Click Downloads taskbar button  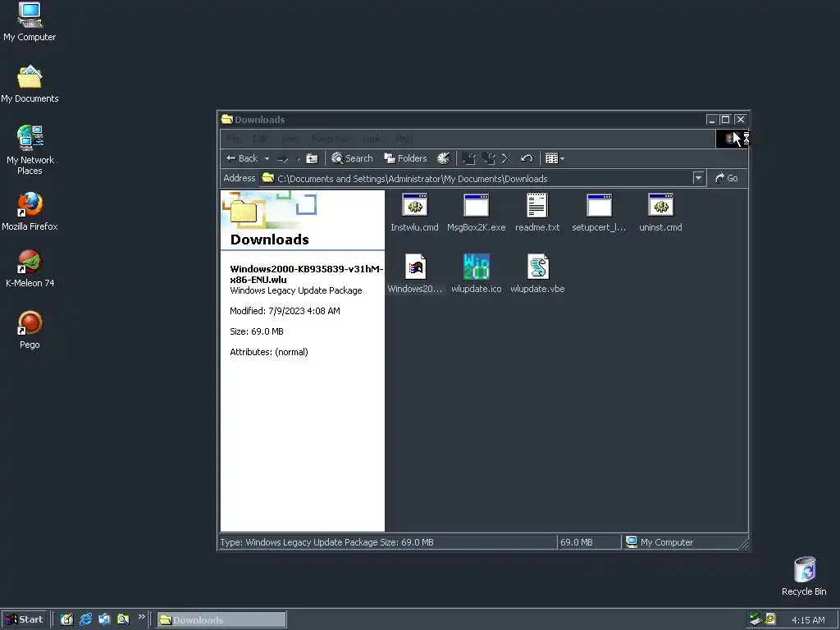tap(221, 620)
